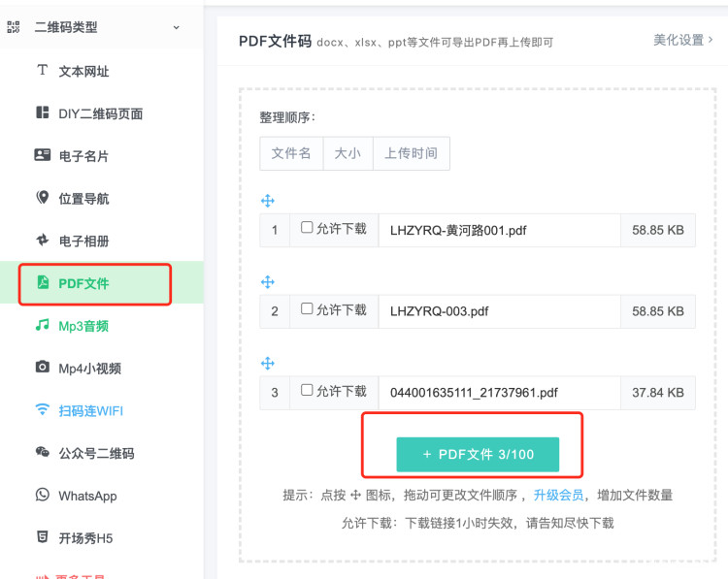The image size is (728, 579).
Task: Click the LHZYRQ-003.pdf file name field
Action: click(498, 311)
